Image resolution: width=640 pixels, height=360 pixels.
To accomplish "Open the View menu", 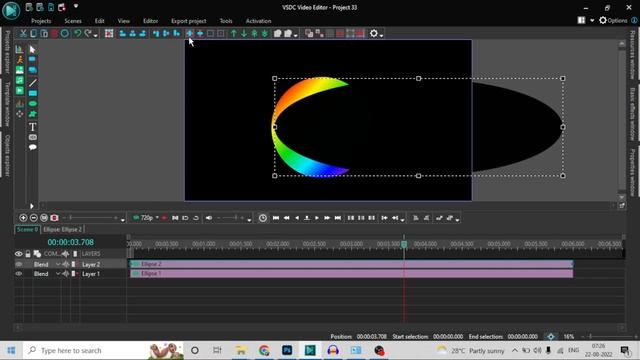I will (x=124, y=21).
